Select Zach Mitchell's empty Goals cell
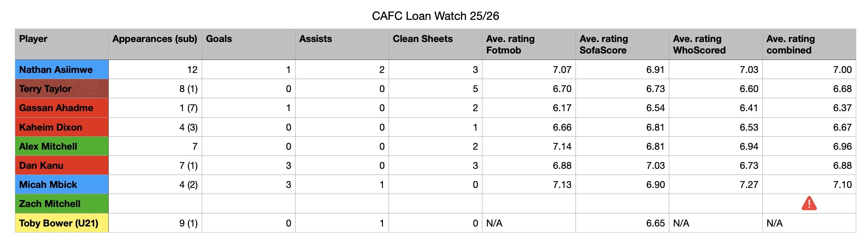The height and width of the screenshot is (249, 868). tap(249, 204)
